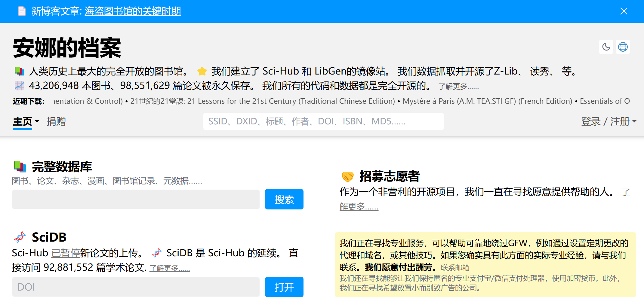This screenshot has height=308, width=644.
Task: Click the 近期下载 label
Action: coord(29,101)
